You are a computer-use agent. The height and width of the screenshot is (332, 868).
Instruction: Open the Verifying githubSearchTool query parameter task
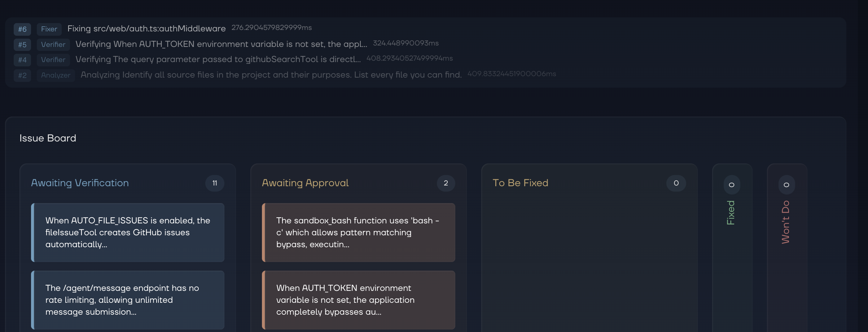(218, 60)
